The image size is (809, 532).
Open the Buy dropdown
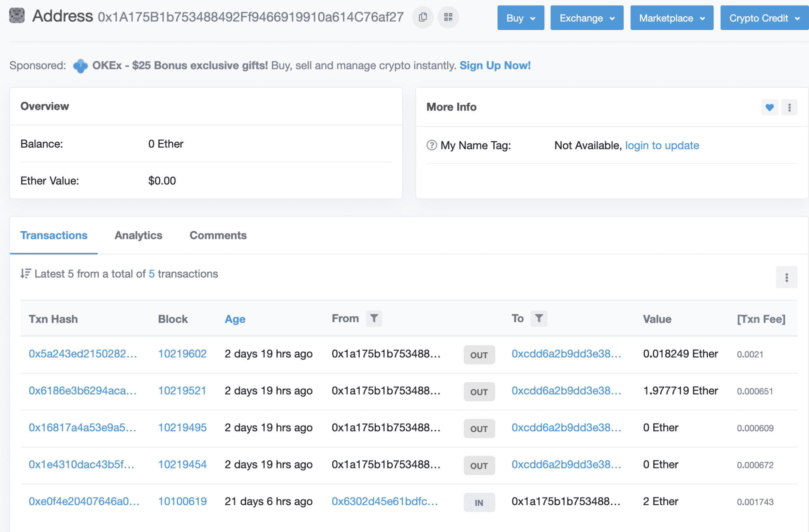tap(521, 18)
